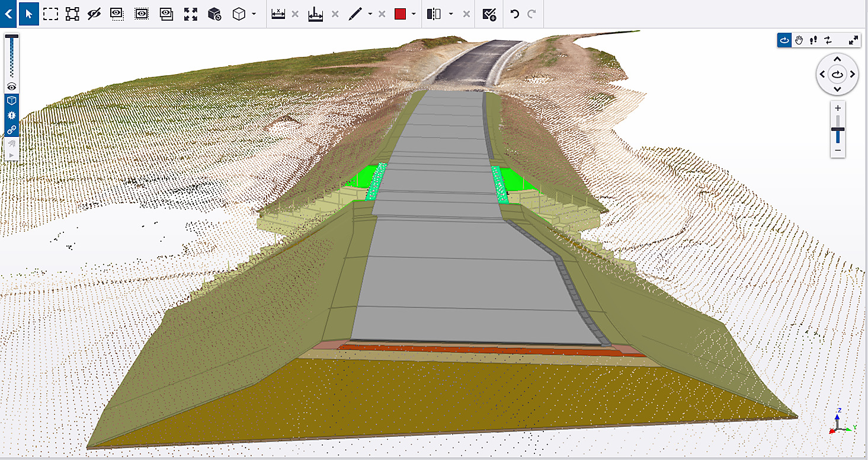Pick the red markup color swatch
The image size is (868, 460).
tap(400, 14)
